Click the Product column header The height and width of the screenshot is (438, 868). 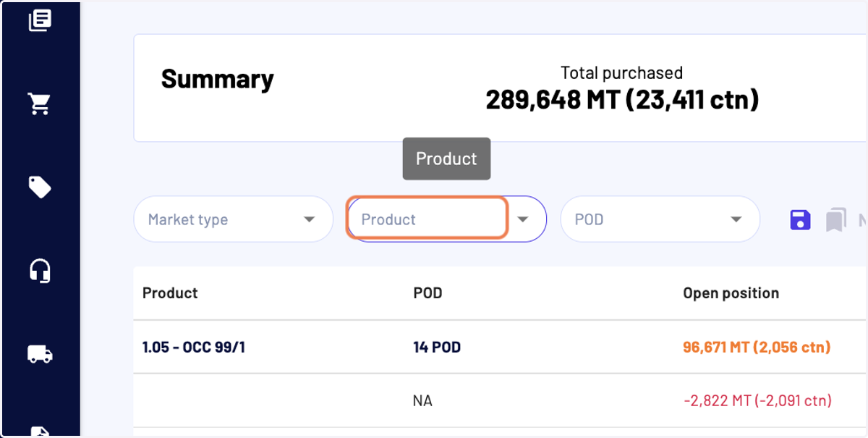point(170,293)
